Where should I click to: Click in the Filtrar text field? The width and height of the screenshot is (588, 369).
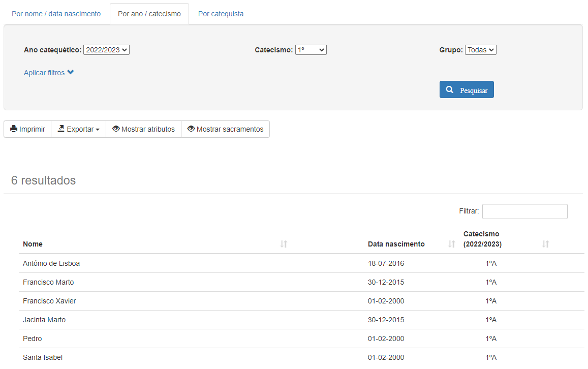(x=524, y=211)
